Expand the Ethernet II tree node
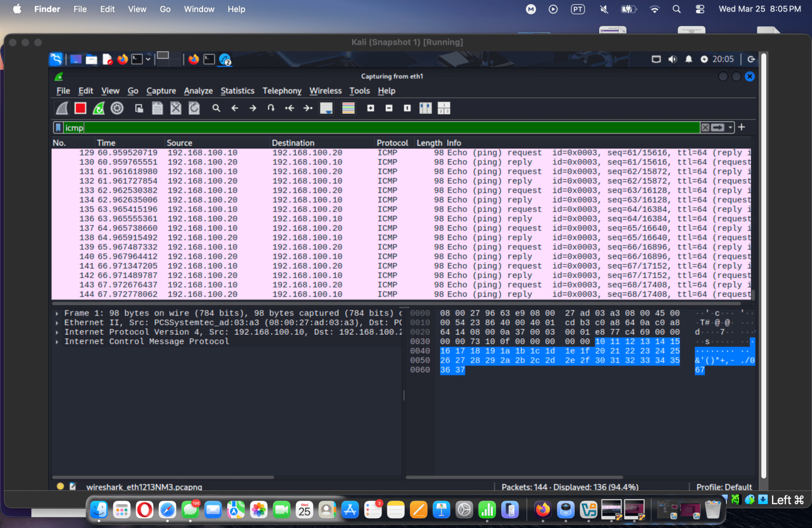The width and height of the screenshot is (812, 528). click(x=57, y=323)
